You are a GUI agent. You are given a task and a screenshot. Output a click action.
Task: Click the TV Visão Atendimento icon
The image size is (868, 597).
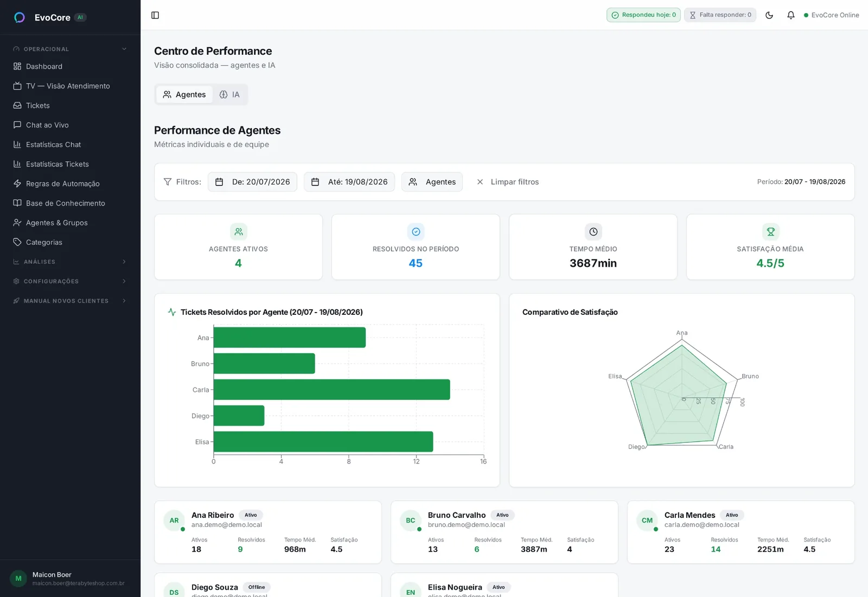17,86
